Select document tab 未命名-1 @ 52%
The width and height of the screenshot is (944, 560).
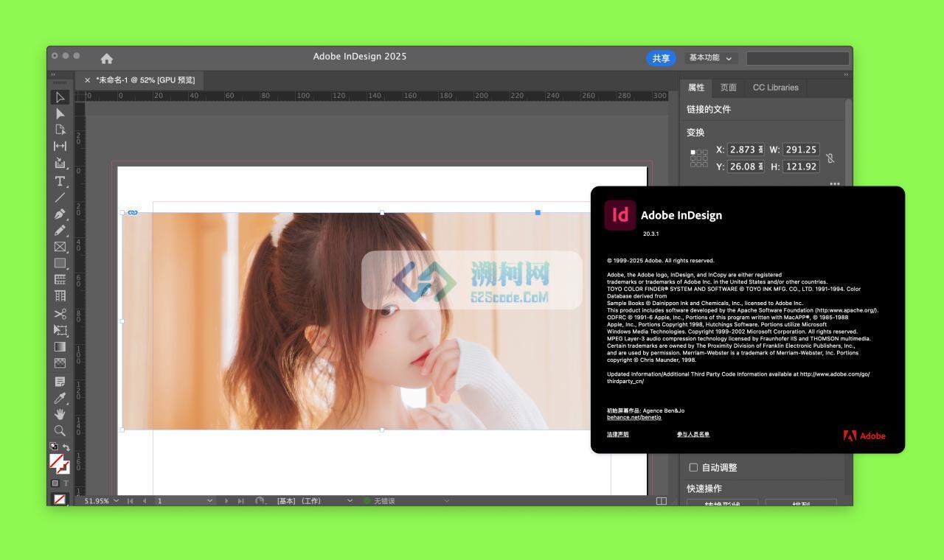(145, 80)
